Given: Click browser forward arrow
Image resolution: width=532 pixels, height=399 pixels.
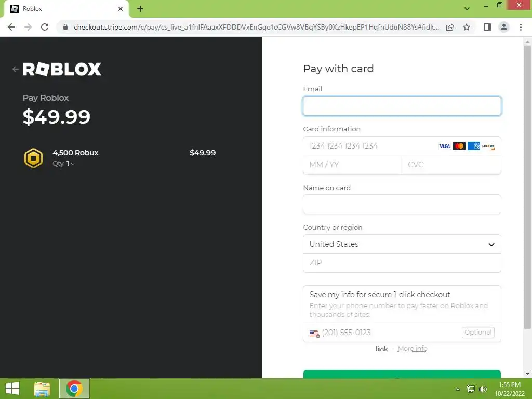Looking at the screenshot, I should coord(28,27).
